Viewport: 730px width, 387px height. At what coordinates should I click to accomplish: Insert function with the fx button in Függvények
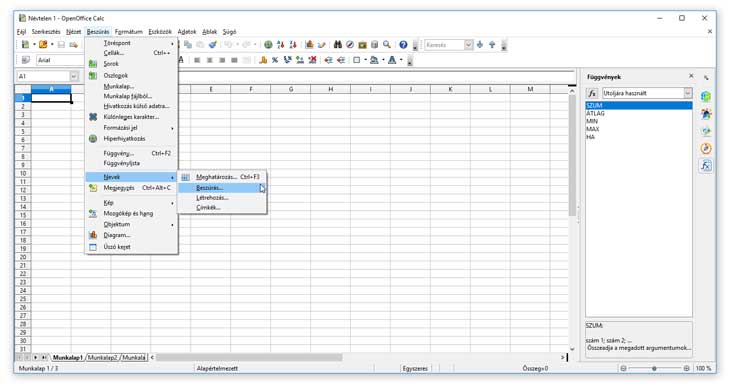592,93
